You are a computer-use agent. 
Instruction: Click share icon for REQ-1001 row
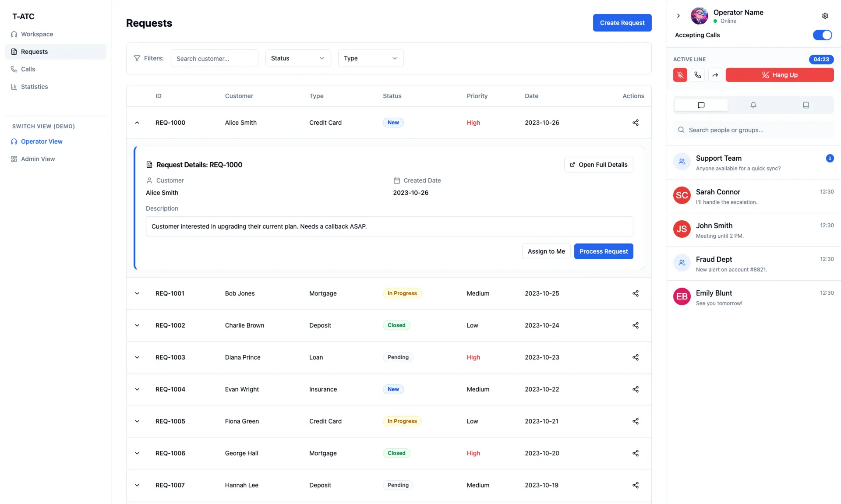point(635,293)
